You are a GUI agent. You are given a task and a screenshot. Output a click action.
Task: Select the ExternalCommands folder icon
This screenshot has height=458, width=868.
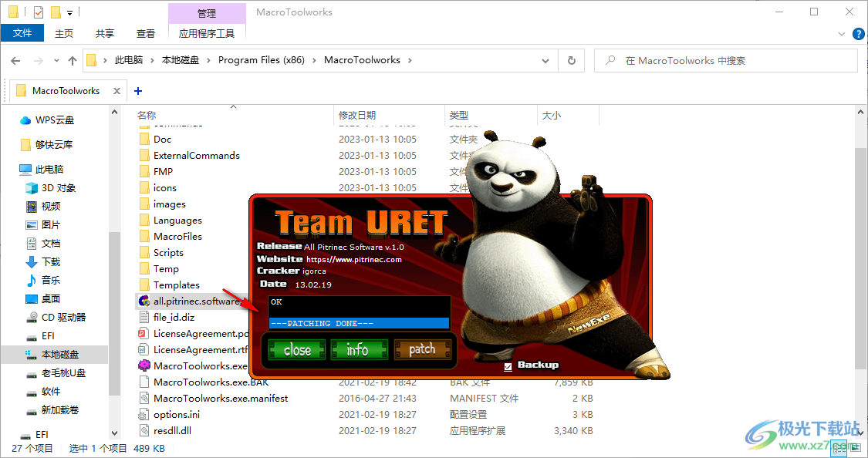[144, 156]
